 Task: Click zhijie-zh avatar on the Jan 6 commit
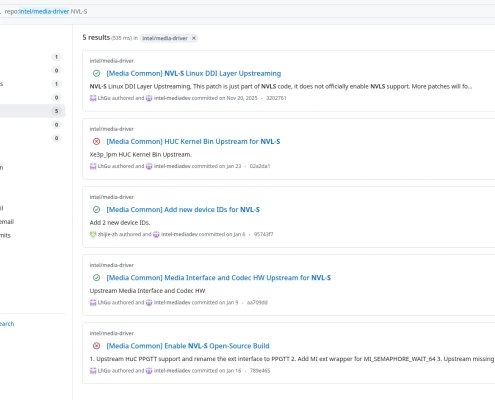point(93,234)
